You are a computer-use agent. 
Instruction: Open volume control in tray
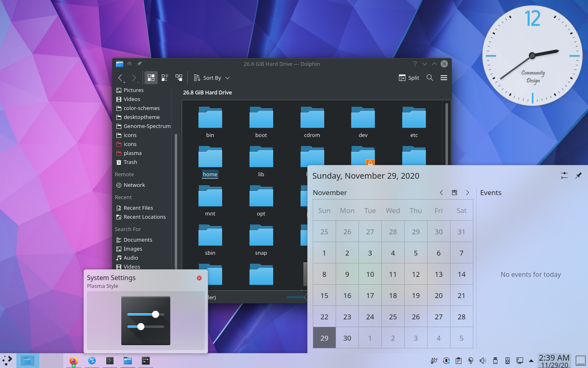[x=483, y=361]
